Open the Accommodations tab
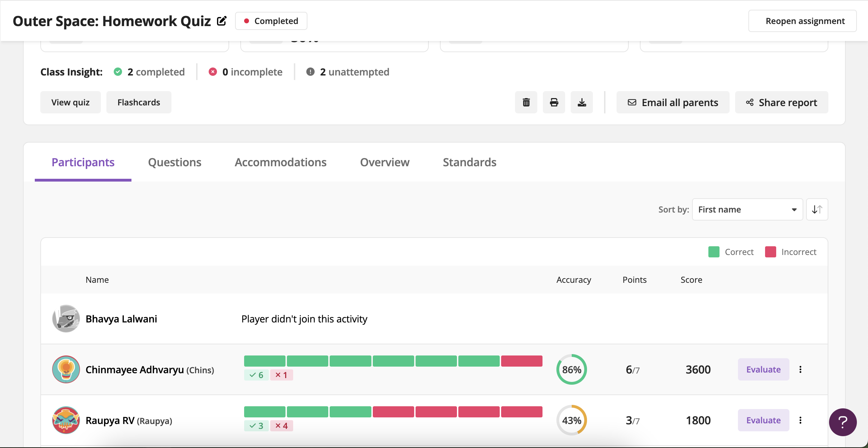868x448 pixels. point(280,162)
